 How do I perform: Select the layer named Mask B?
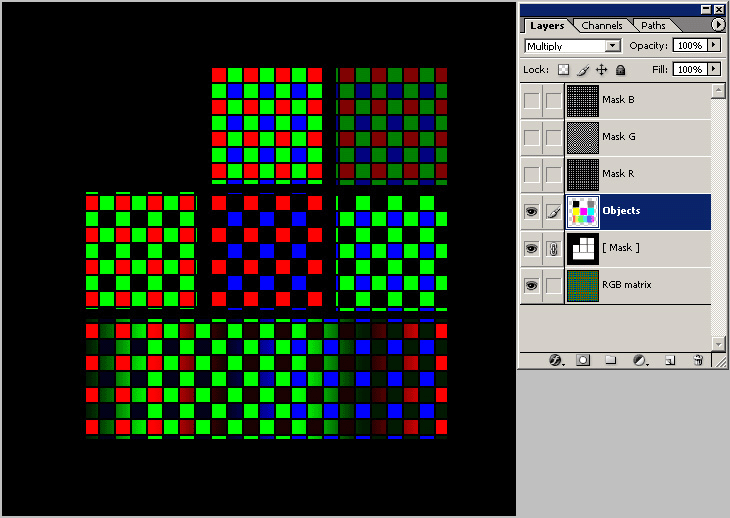pyautogui.click(x=618, y=100)
